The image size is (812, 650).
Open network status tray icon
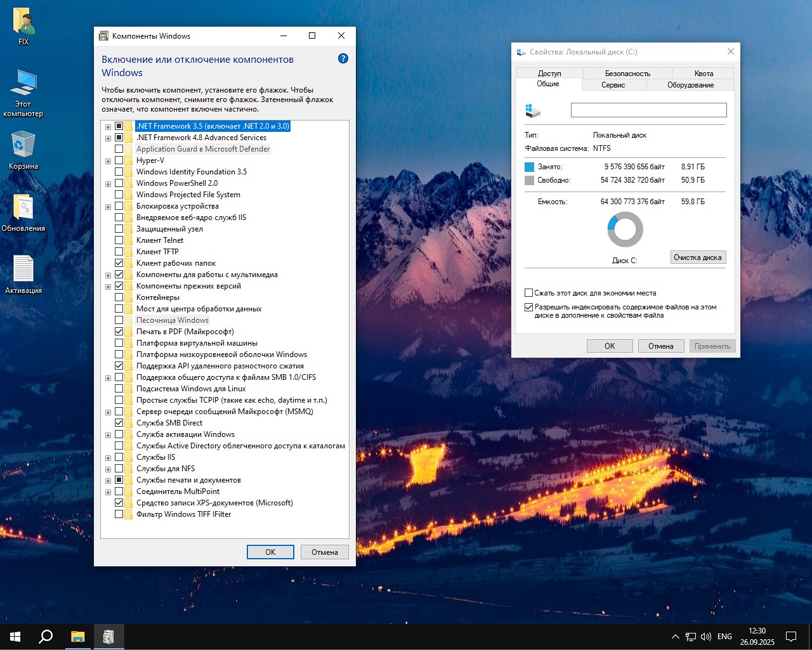[x=691, y=637]
